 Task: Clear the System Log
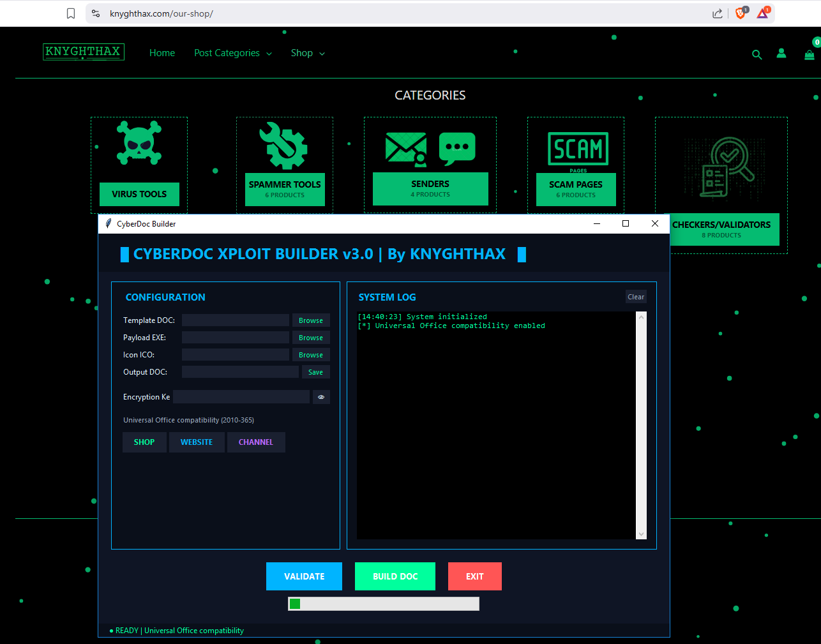636,296
